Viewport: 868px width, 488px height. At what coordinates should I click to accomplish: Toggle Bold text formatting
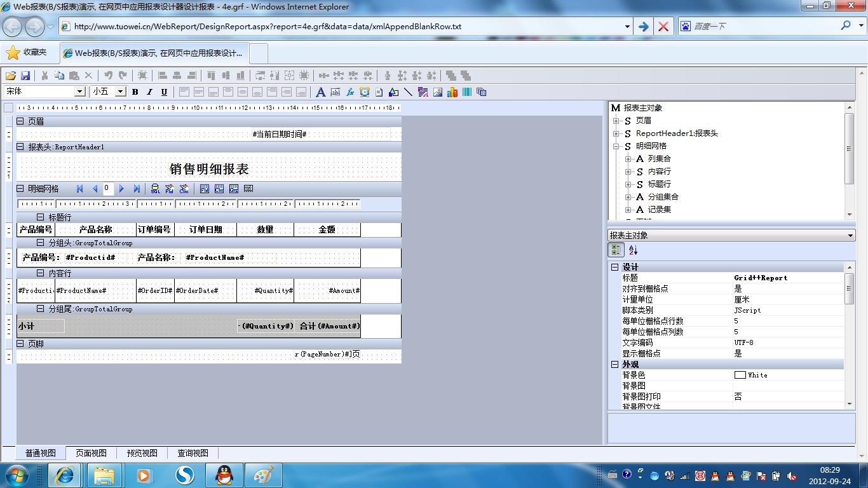click(135, 92)
